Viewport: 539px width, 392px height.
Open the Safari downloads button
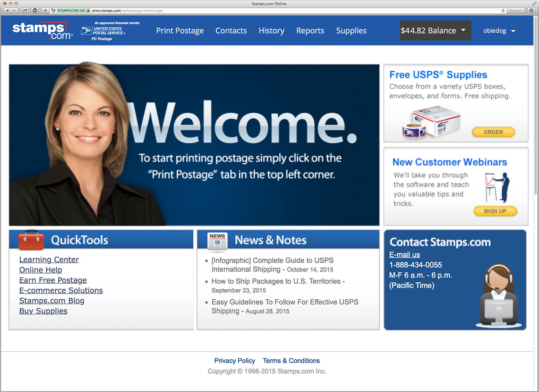[532, 11]
